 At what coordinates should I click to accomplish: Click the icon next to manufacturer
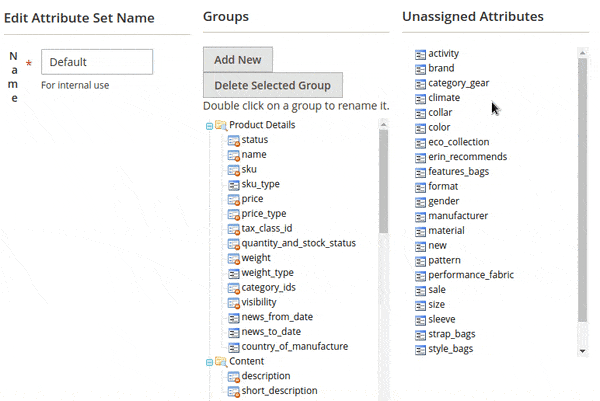click(x=420, y=216)
